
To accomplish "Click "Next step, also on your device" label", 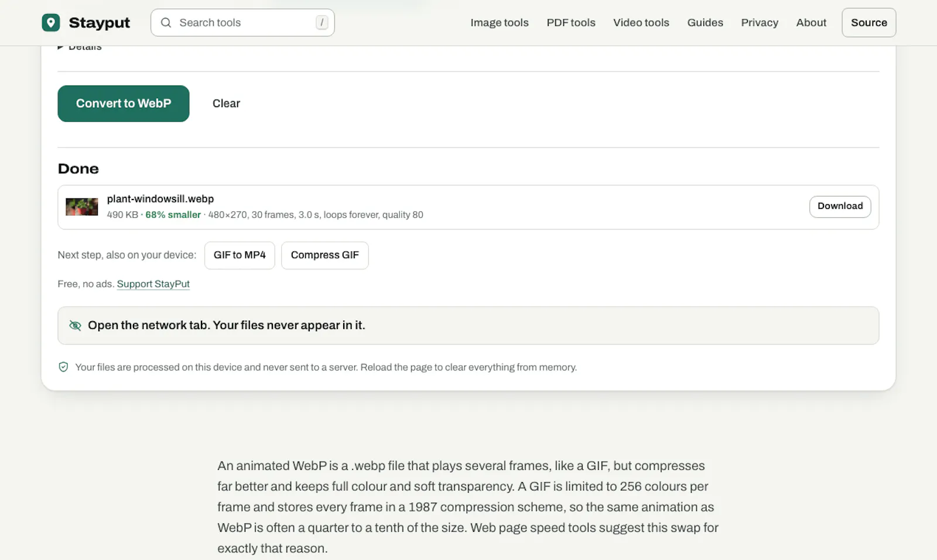I will pyautogui.click(x=127, y=255).
